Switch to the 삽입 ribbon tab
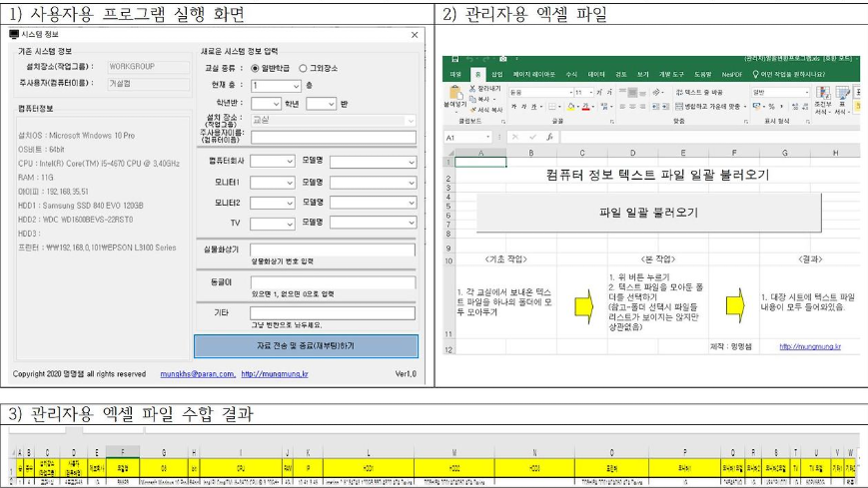868x488 pixels. [496, 74]
